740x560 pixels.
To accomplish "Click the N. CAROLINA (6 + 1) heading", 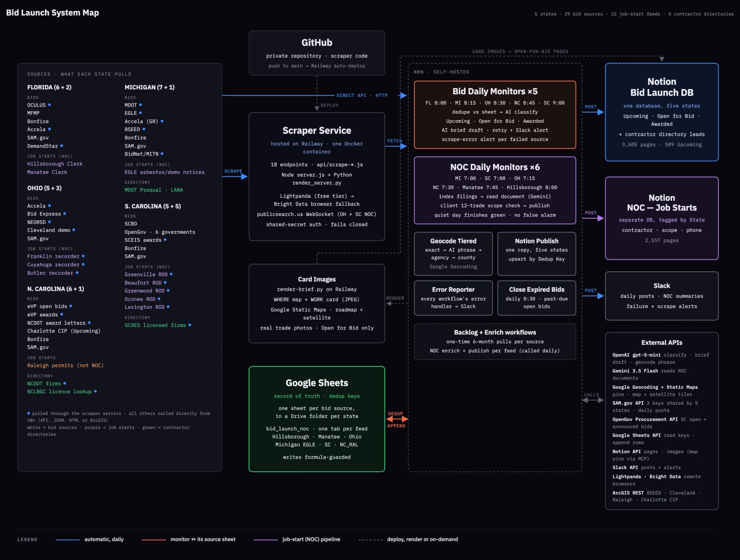I will tap(55, 289).
